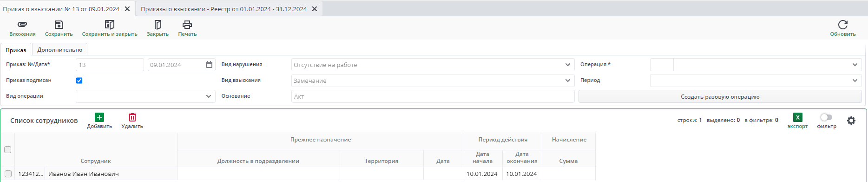
Task: Check the Иванов Иван Иванович row checkbox
Action: [7, 174]
